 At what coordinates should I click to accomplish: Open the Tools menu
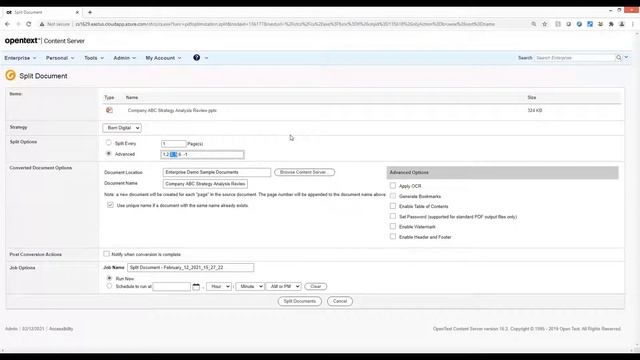(x=94, y=58)
